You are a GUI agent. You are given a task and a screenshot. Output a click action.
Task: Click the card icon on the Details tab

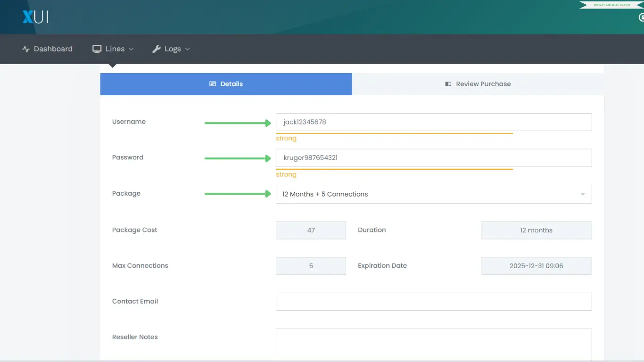[x=212, y=83]
